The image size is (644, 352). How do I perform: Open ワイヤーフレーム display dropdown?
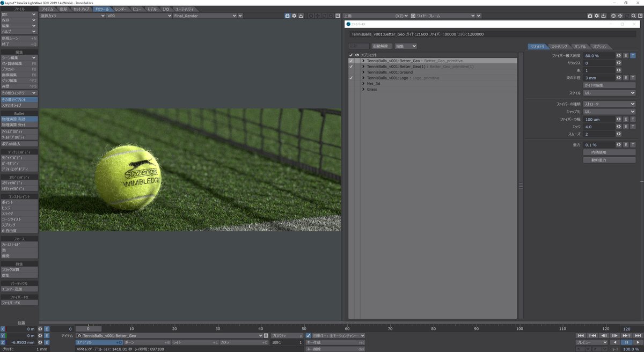(x=442, y=16)
